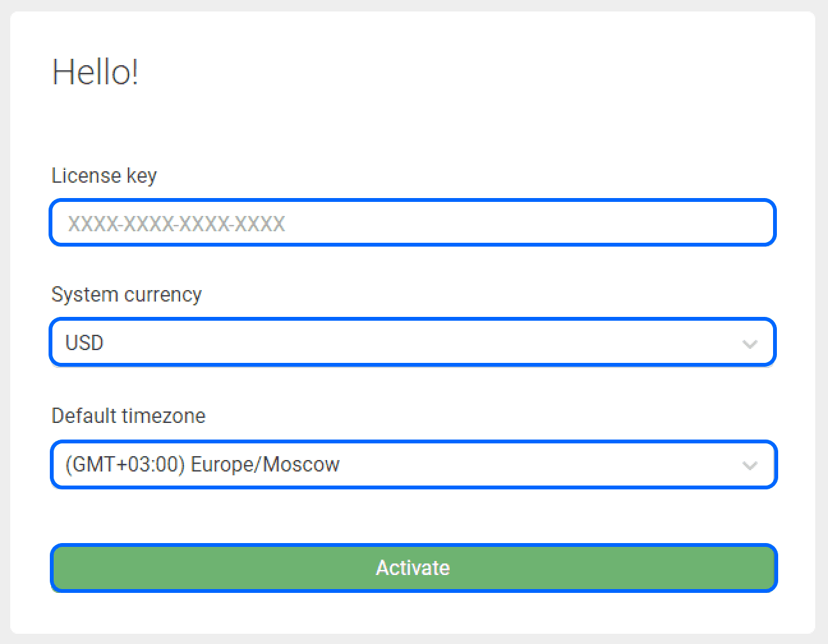
Task: Expand the Default timezone dropdown
Action: pyautogui.click(x=413, y=464)
